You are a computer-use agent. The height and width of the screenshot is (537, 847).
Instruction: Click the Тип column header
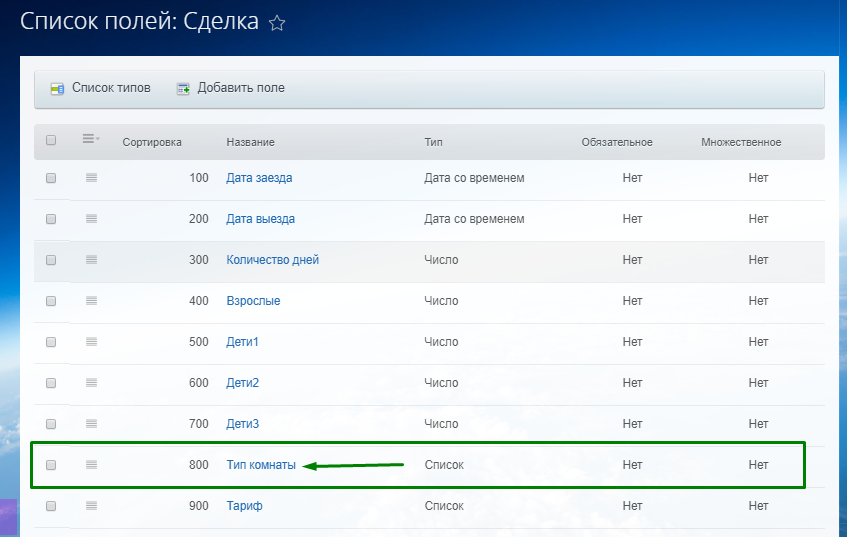433,142
